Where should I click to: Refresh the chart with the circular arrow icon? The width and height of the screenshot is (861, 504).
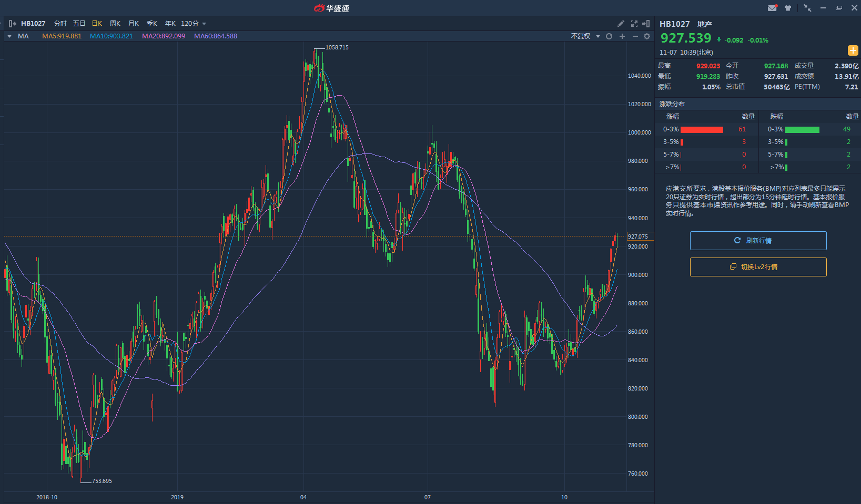(x=609, y=36)
